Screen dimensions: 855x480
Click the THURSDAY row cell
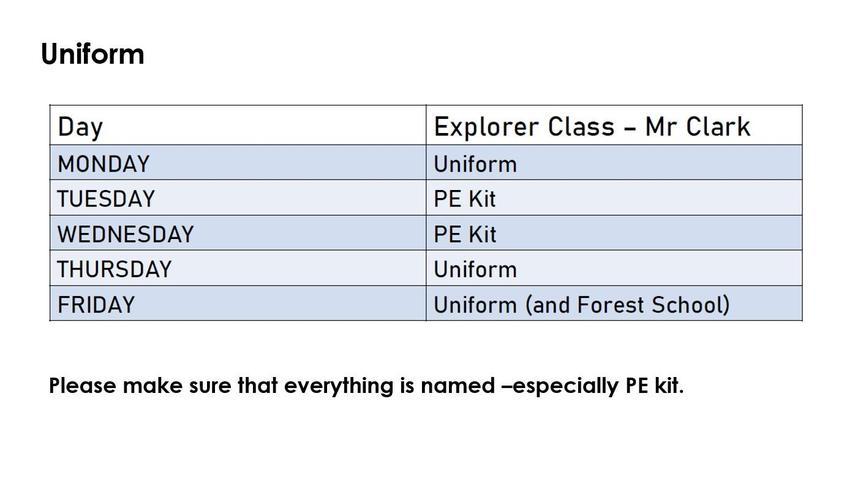point(238,268)
